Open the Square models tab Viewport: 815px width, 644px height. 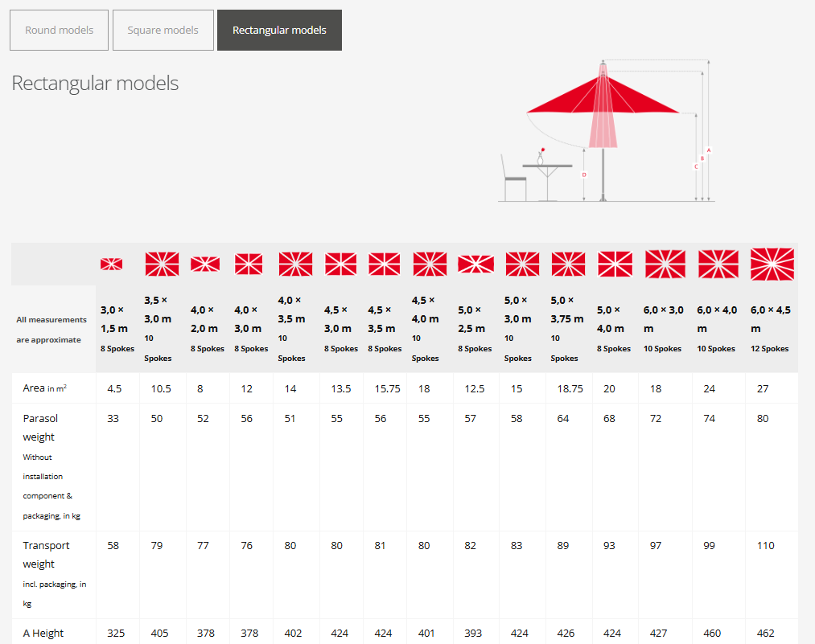(163, 31)
